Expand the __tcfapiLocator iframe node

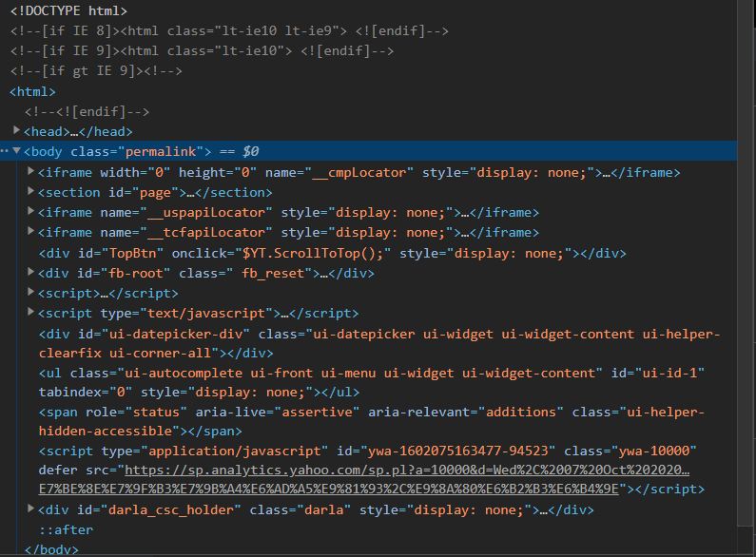pyautogui.click(x=30, y=231)
